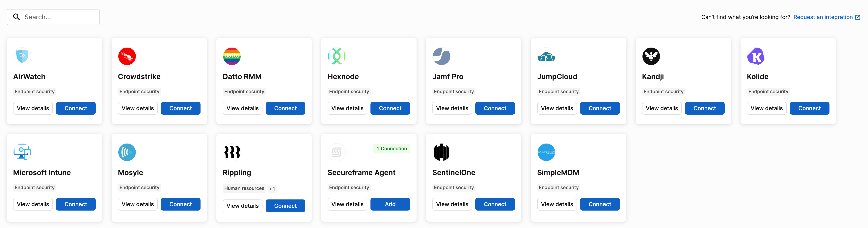Image resolution: width=868 pixels, height=228 pixels.
Task: View details for Jamf Pro
Action: coord(452,108)
